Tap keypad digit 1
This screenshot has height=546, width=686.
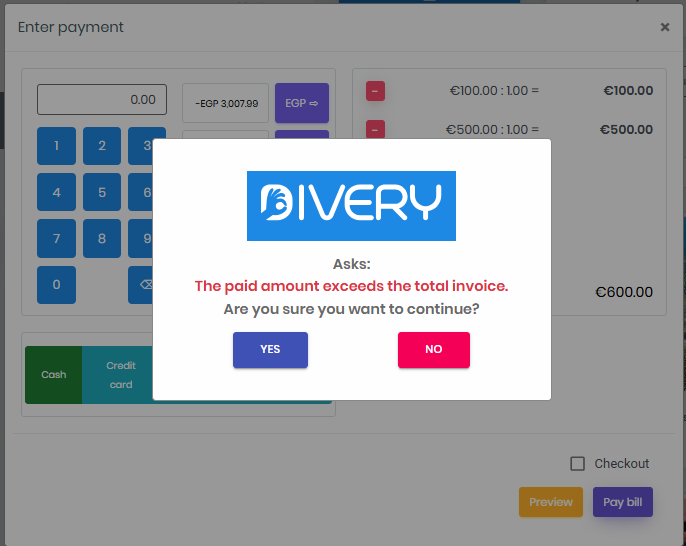(56, 146)
